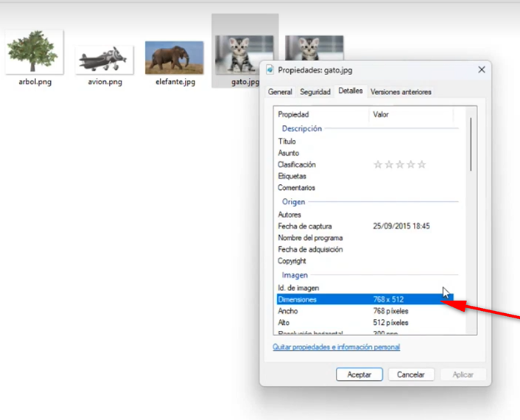Set Clasificación rating to five stars
This screenshot has height=420, width=520.
click(x=422, y=164)
